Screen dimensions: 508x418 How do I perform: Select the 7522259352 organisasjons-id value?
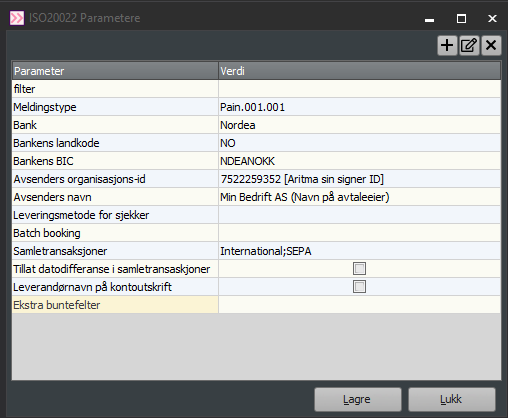360,179
